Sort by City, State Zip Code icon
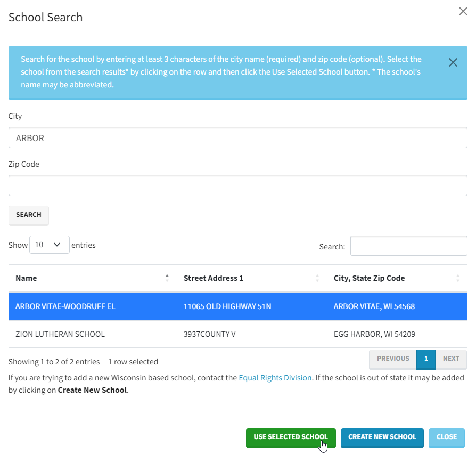476x454 pixels. pyautogui.click(x=458, y=278)
